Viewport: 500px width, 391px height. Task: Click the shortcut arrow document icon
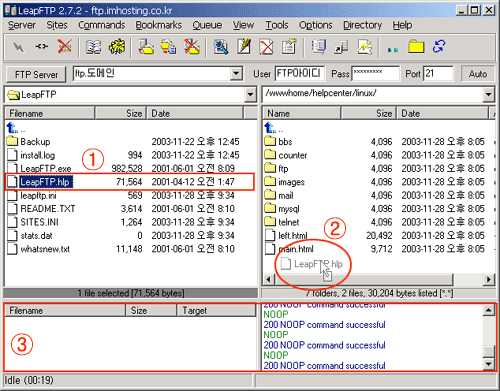tap(341, 47)
